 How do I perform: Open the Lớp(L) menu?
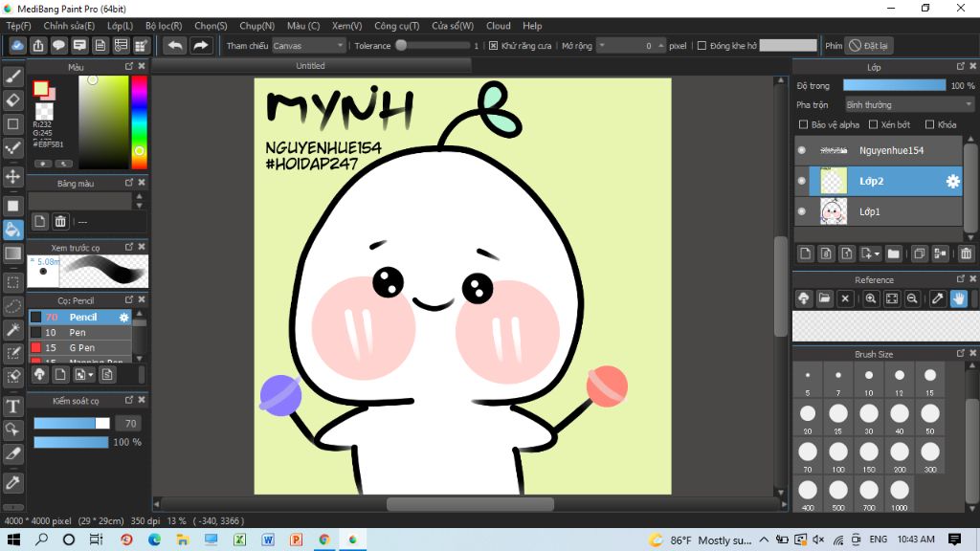click(x=120, y=26)
